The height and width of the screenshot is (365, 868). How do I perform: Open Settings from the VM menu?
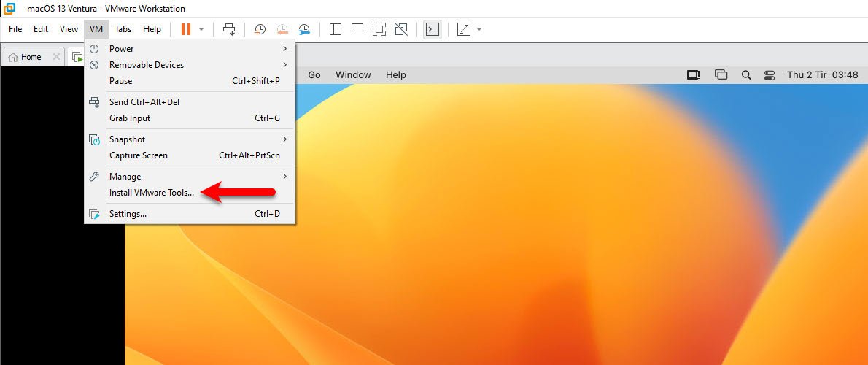[190, 214]
